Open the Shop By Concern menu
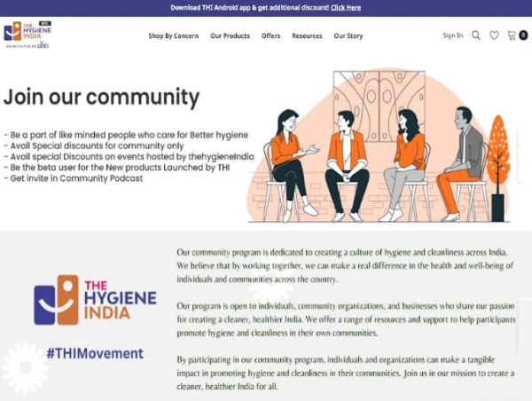Screen dimensions: 532x401 point(174,35)
